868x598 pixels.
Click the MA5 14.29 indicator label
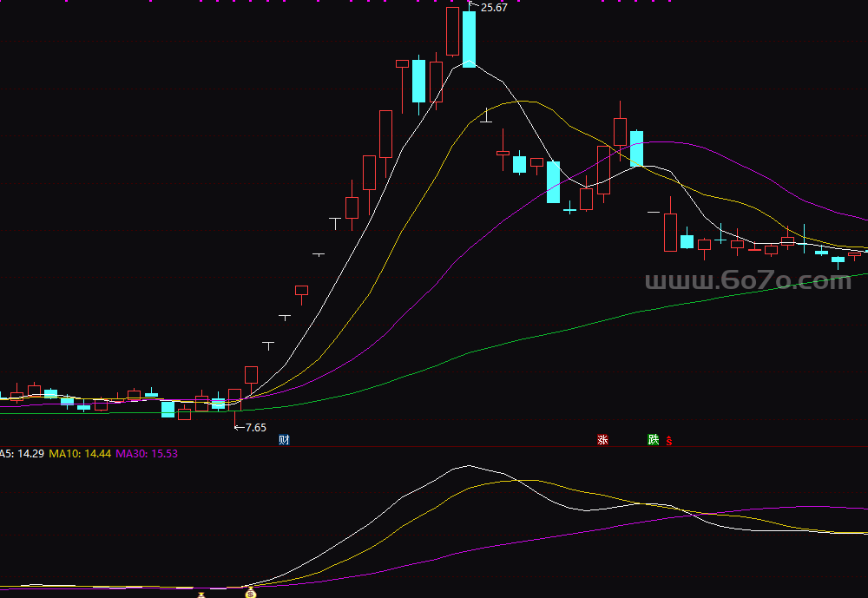point(21,454)
